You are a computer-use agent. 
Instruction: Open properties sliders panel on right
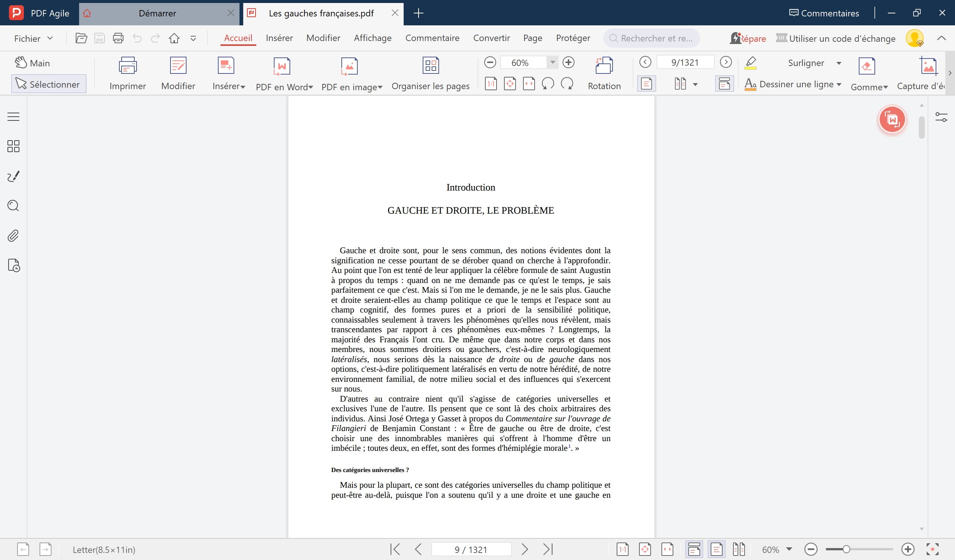point(941,117)
